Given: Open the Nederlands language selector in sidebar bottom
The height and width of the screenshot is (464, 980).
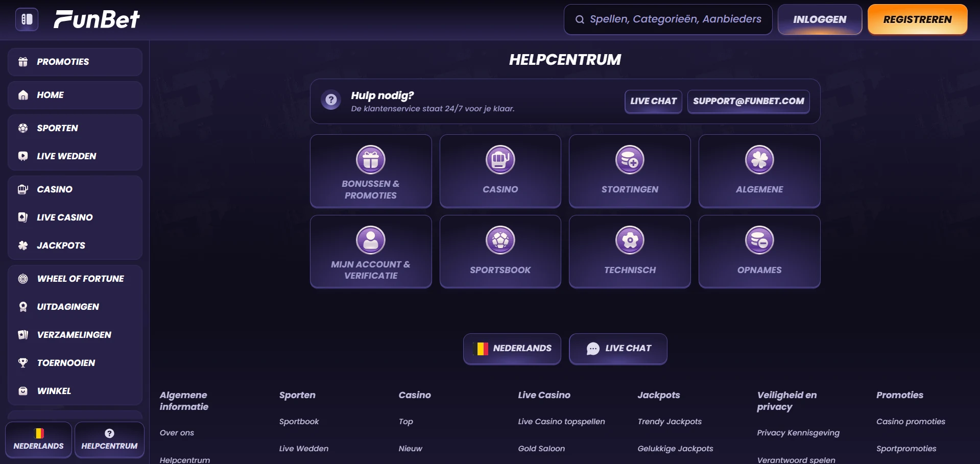Looking at the screenshot, I should (39, 439).
